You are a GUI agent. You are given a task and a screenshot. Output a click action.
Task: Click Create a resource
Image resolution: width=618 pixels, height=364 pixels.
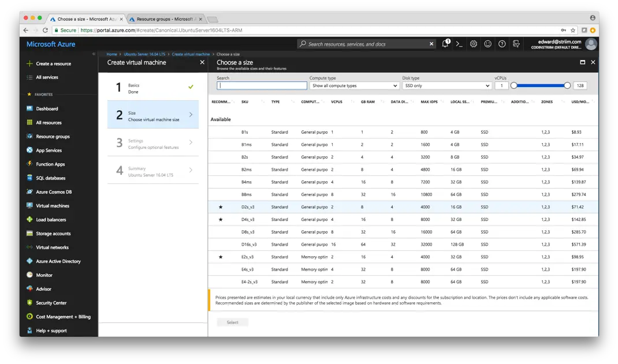(53, 63)
